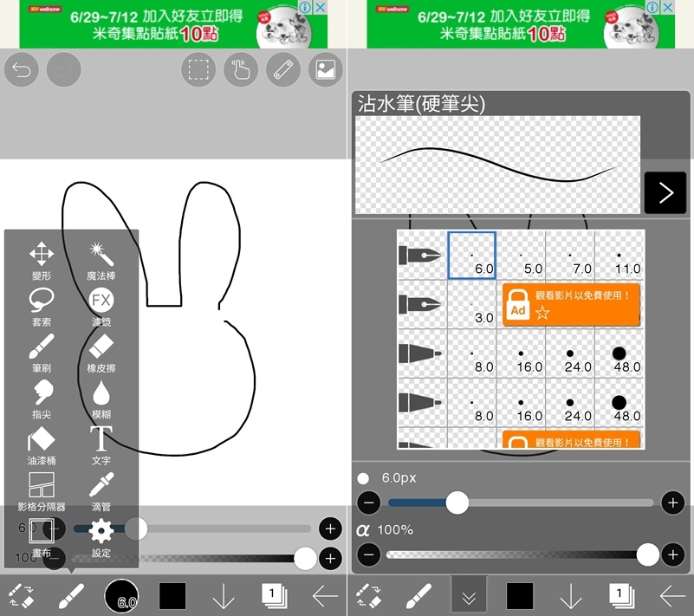The image size is (694, 616).
Task: Select the 指尖 smudge tool
Action: (x=42, y=399)
